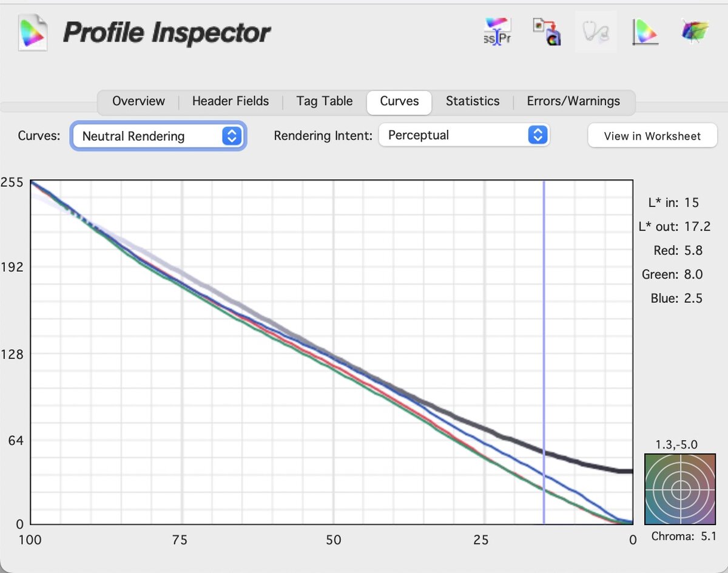Viewport: 728px width, 573px height.
Task: Select the Curves tab
Action: [x=399, y=101]
